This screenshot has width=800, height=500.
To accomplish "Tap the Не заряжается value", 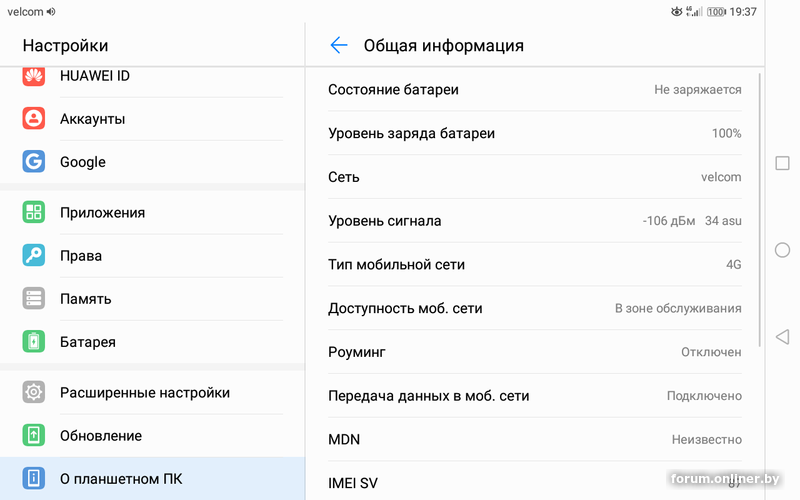I will [x=697, y=89].
